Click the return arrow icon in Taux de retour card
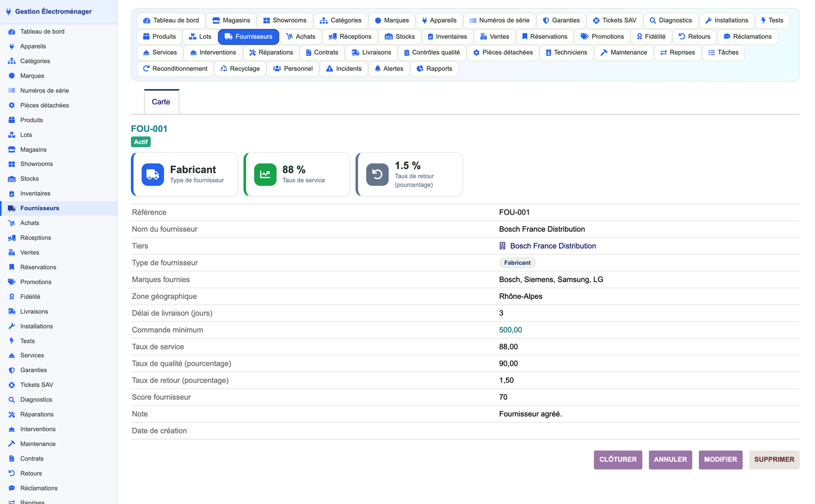This screenshot has width=815, height=504. 377,175
